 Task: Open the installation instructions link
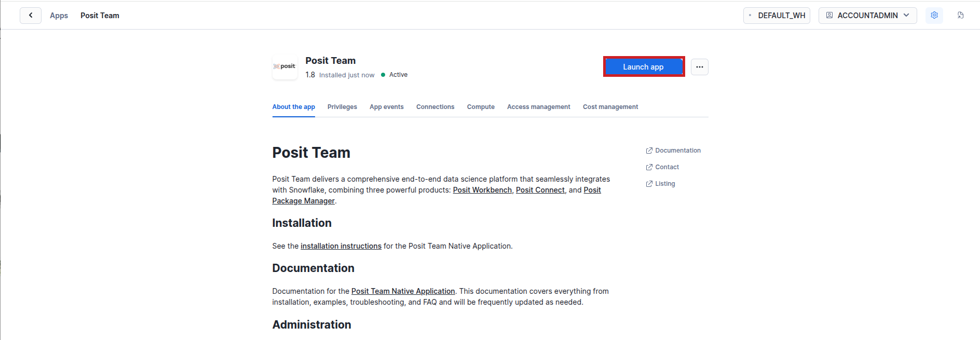(341, 246)
